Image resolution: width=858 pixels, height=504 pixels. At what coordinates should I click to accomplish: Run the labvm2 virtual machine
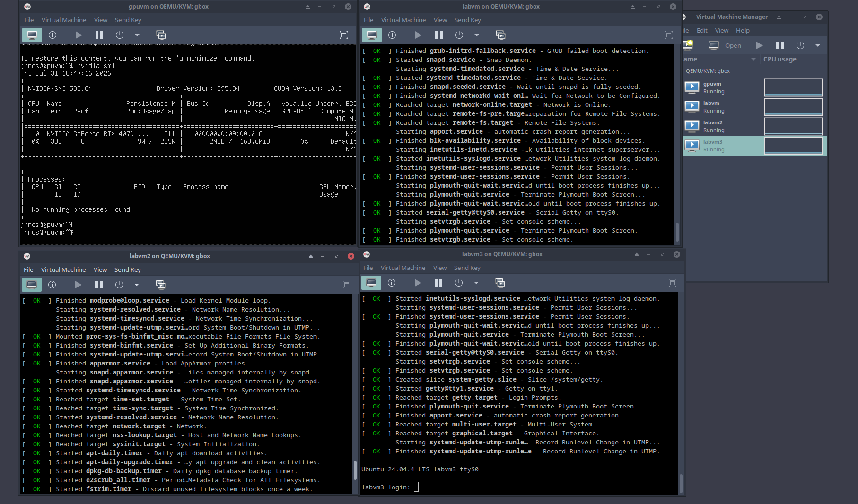coord(78,285)
